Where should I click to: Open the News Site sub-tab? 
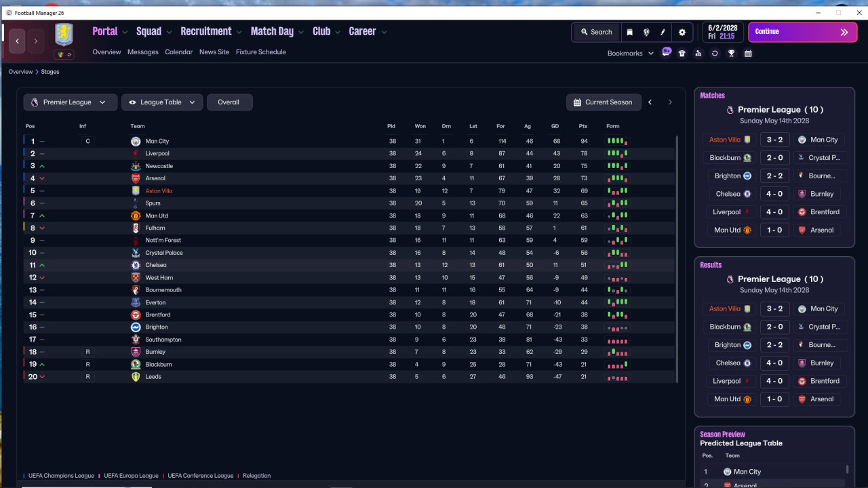(x=214, y=52)
